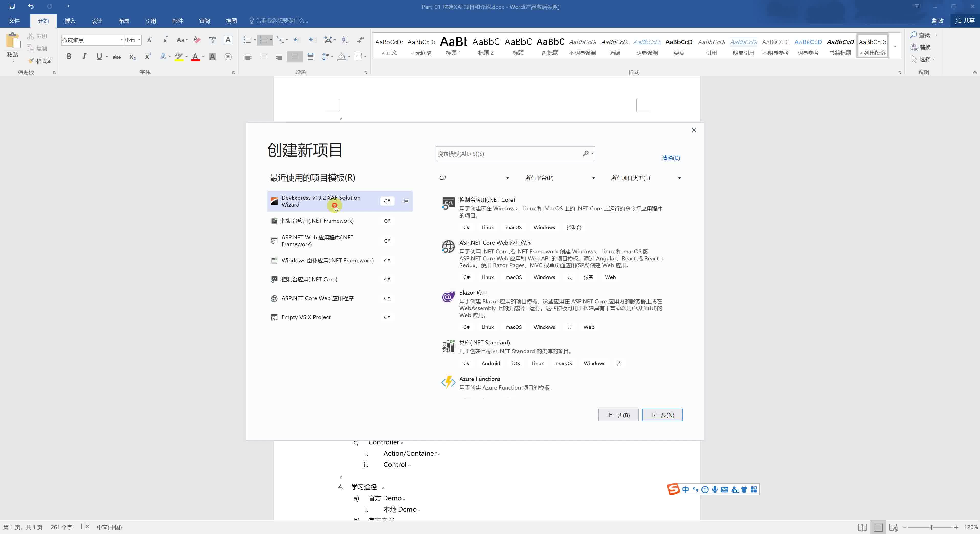Apply the 标题 1 style
Viewport: 980px width, 534px height.
(453, 46)
